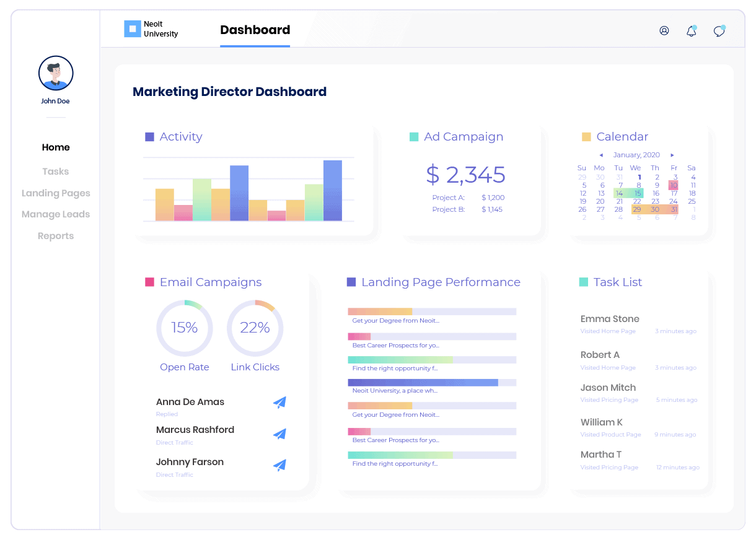This screenshot has width=756, height=540.
Task: Open Anna De Amas contact
Action: (x=190, y=402)
